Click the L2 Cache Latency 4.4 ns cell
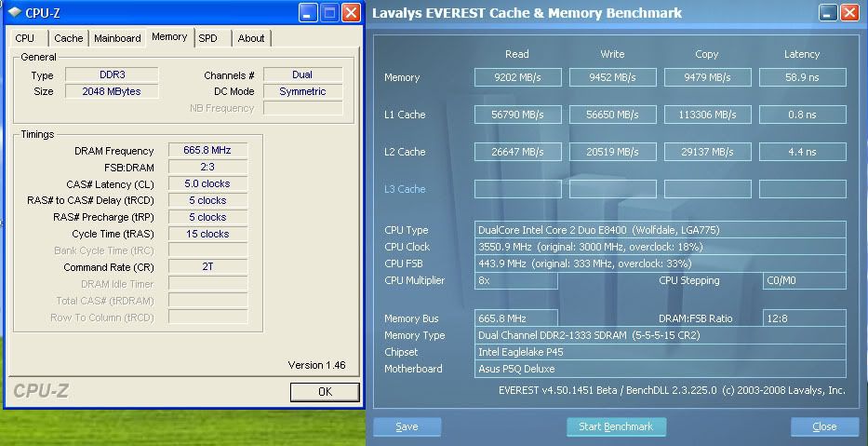The image size is (868, 446). pyautogui.click(x=803, y=152)
